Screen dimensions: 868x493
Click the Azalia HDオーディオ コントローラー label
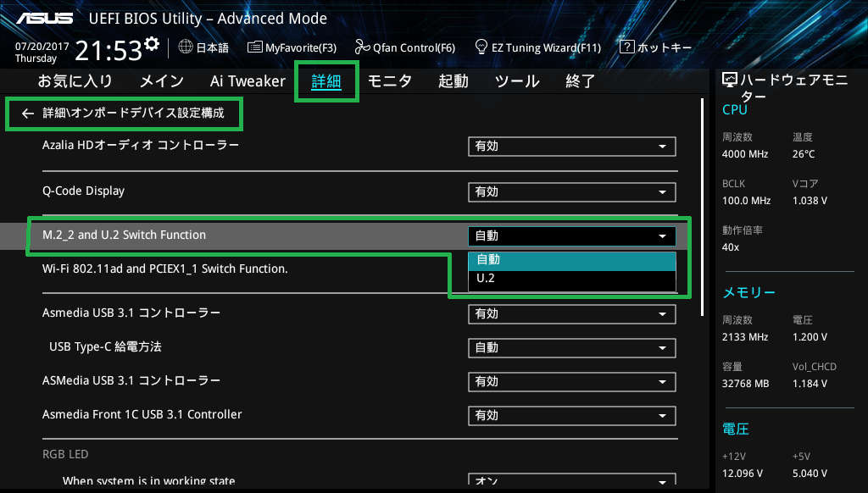141,145
